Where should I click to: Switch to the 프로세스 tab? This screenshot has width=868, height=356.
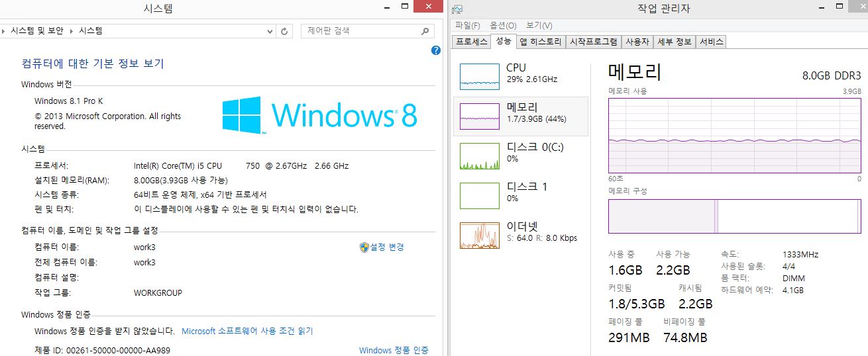tap(472, 42)
